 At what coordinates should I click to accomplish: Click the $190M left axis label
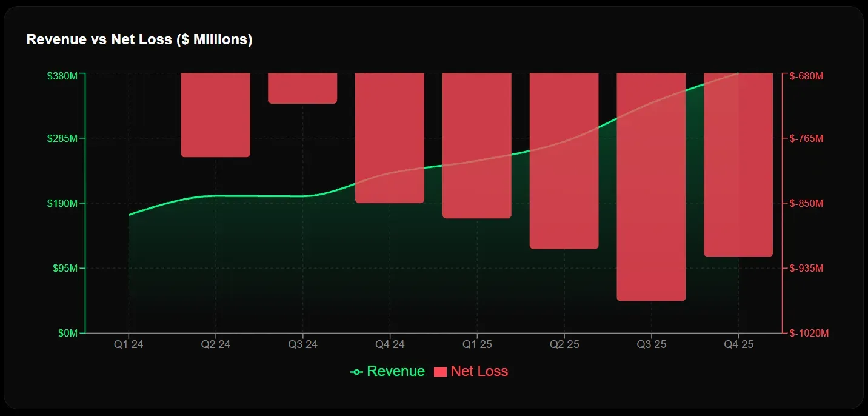click(62, 203)
